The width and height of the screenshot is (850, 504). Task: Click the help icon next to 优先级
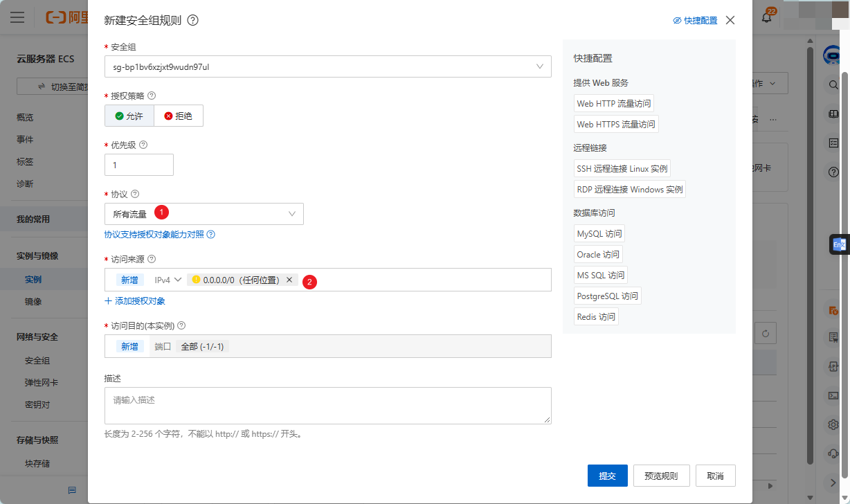pyautogui.click(x=143, y=145)
